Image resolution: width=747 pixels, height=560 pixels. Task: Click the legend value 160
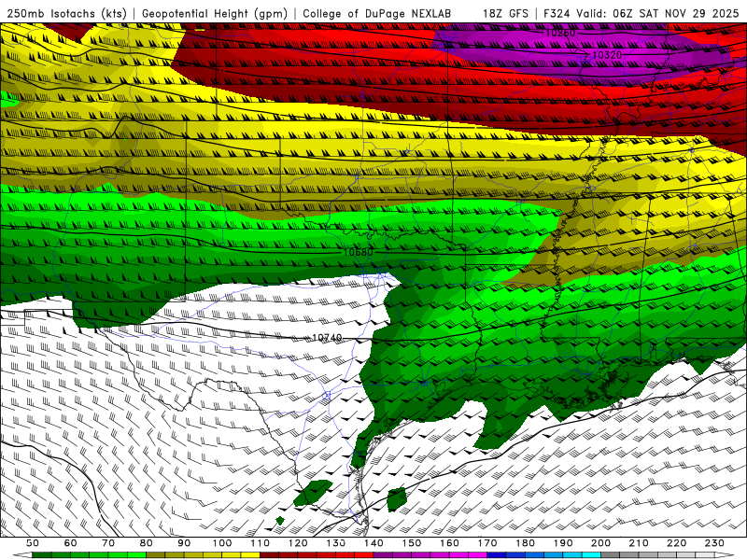449,543
